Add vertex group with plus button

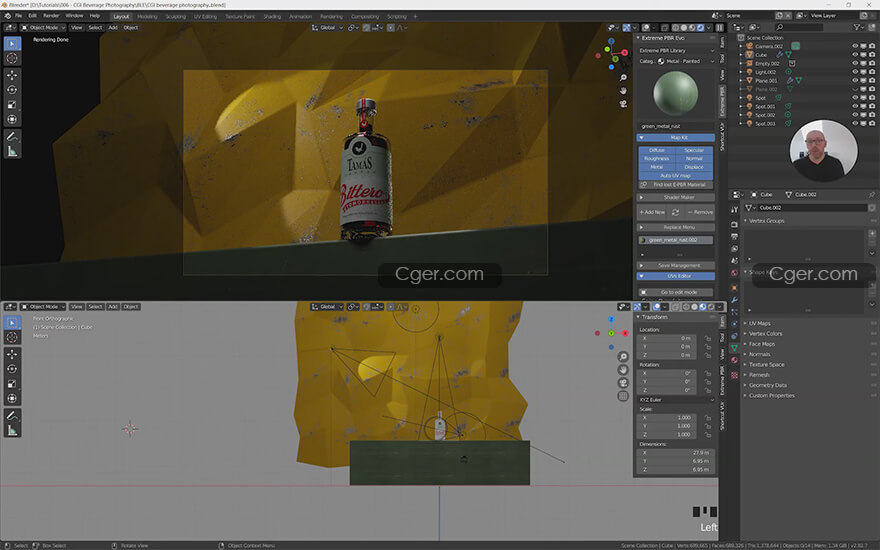(x=872, y=233)
